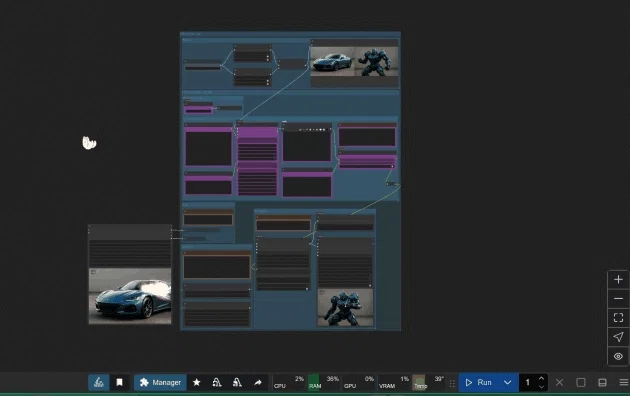The height and width of the screenshot is (396, 630).
Task: Run the workflow with the Run button
Action: 479,382
